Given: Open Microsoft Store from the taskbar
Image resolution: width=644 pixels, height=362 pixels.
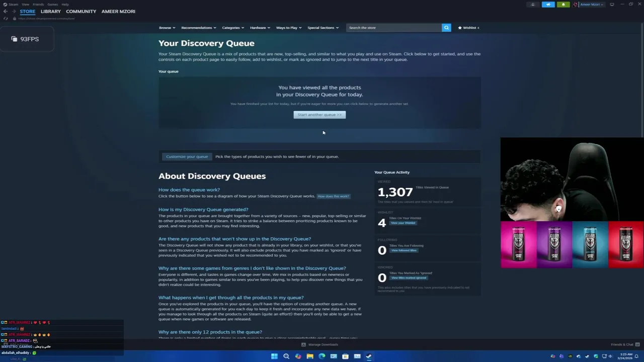Looking at the screenshot, I should [x=345, y=356].
